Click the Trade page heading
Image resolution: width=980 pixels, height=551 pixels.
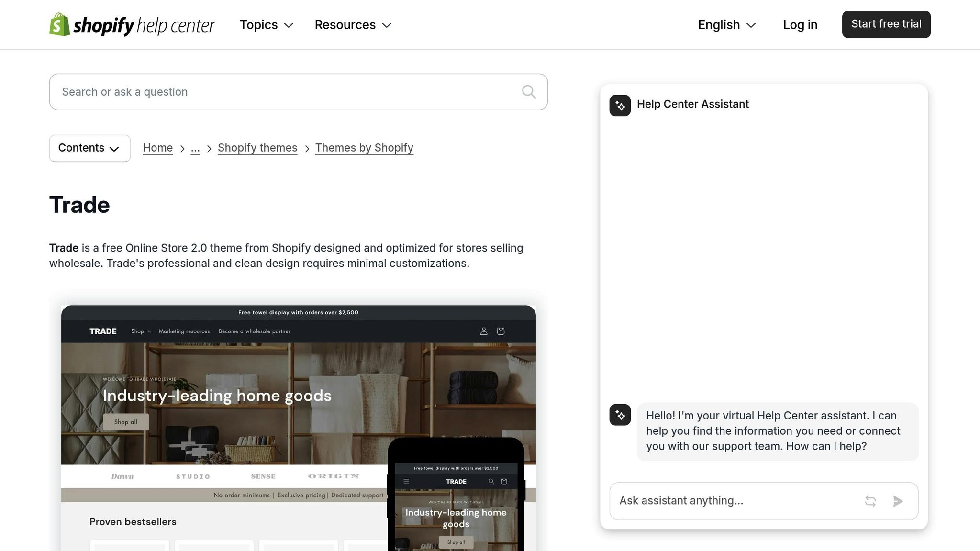click(79, 205)
